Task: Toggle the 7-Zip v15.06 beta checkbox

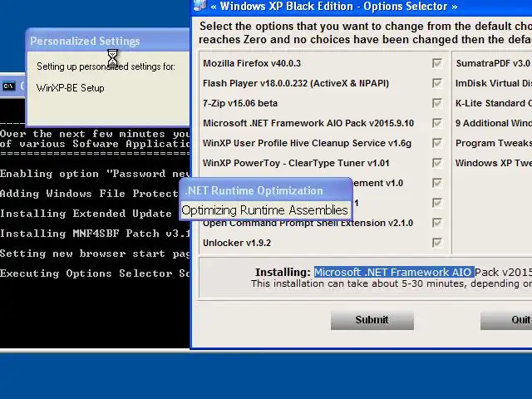Action: click(x=437, y=103)
